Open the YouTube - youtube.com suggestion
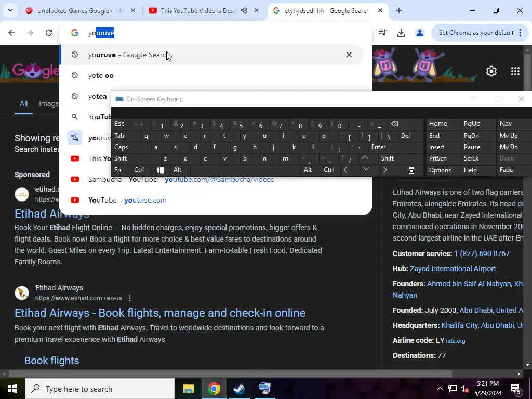 pos(127,200)
